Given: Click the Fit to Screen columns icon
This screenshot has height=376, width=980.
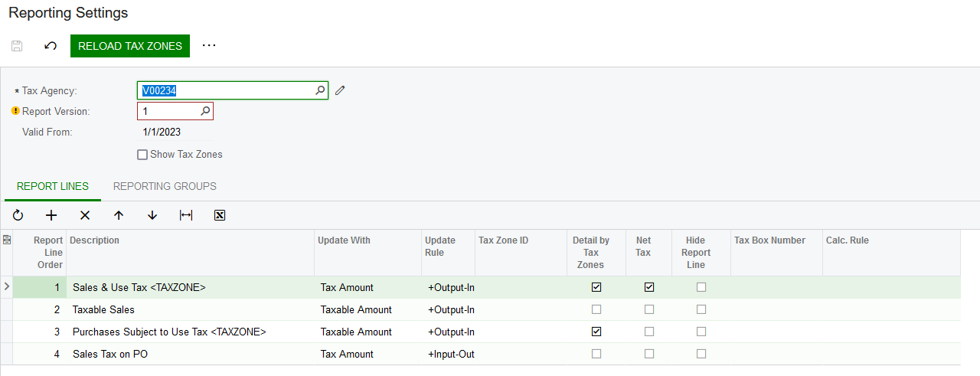Looking at the screenshot, I should (186, 215).
